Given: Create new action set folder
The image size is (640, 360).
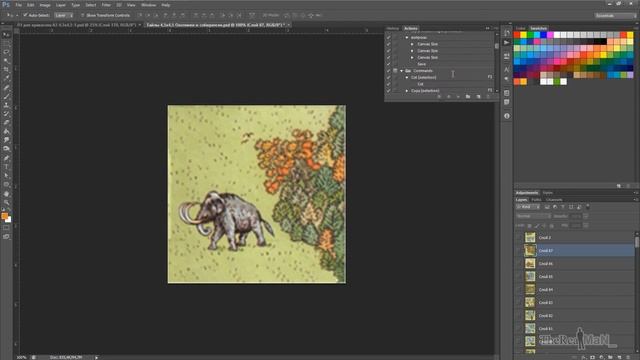Looking at the screenshot, I should pos(468,97).
